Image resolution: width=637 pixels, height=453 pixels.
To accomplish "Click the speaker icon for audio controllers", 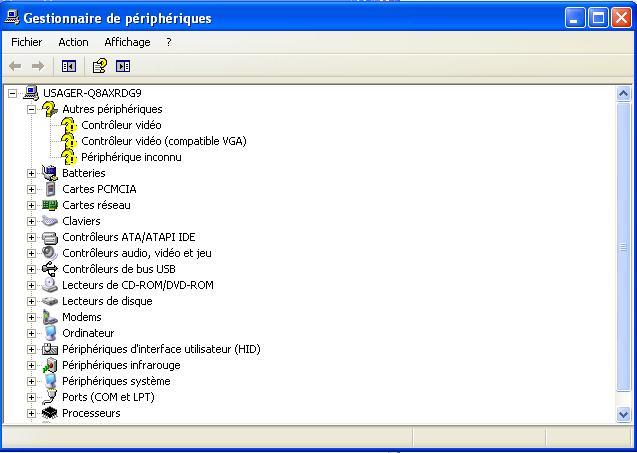I will pos(50,253).
